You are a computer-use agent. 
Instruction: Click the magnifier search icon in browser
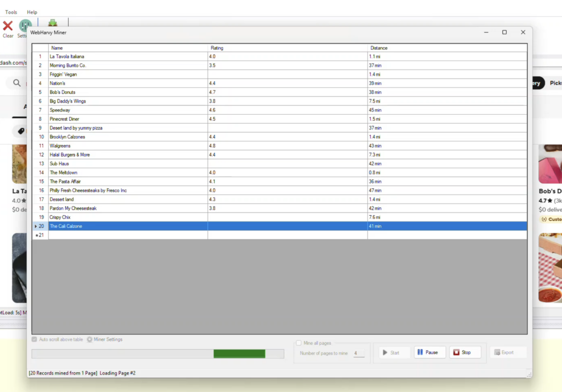click(x=17, y=83)
